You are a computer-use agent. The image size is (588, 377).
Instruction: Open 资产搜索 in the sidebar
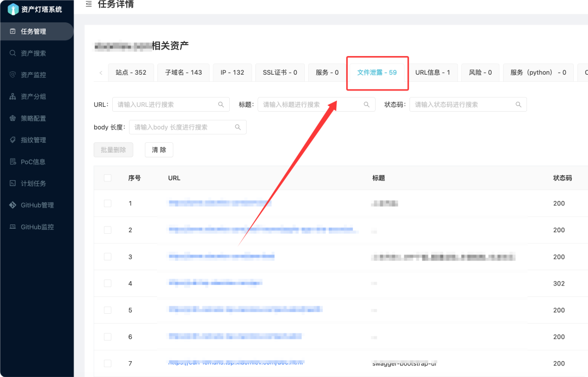tap(37, 53)
